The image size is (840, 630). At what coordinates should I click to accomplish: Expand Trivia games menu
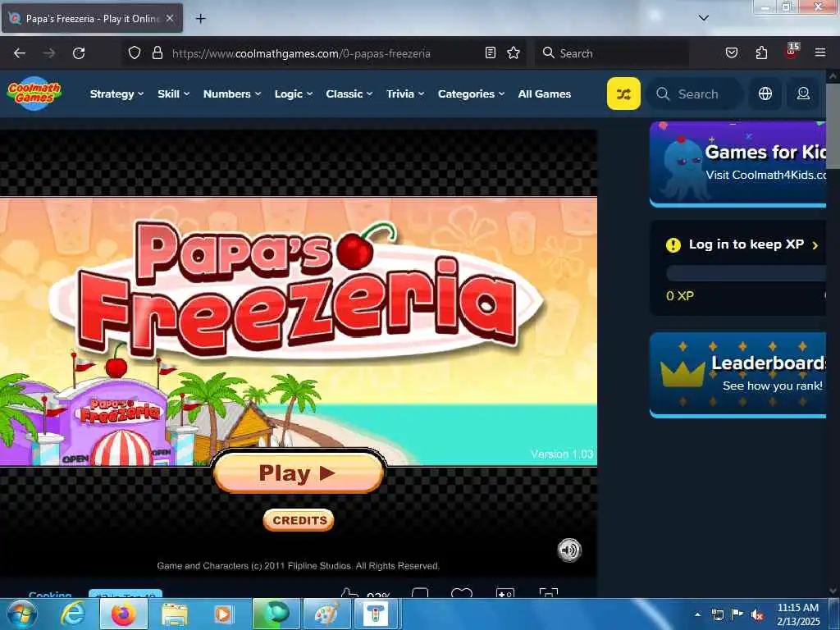pos(405,94)
